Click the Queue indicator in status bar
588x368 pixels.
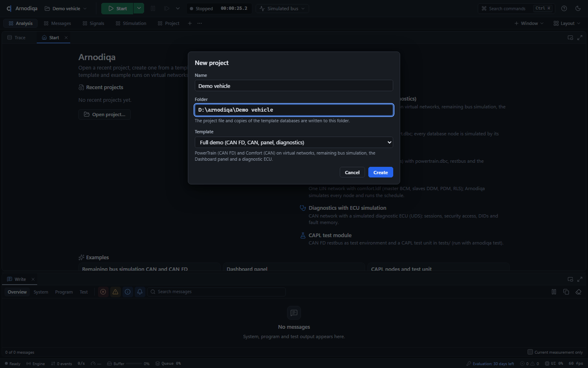[x=168, y=364]
